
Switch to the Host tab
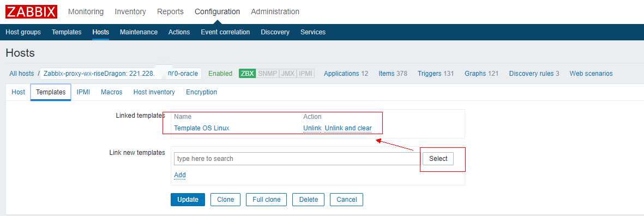(18, 92)
